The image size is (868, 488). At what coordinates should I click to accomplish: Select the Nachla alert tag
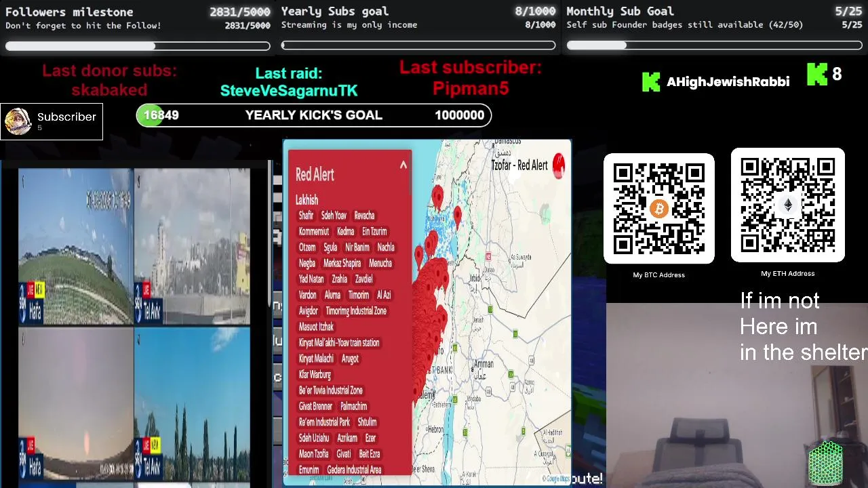coord(386,247)
